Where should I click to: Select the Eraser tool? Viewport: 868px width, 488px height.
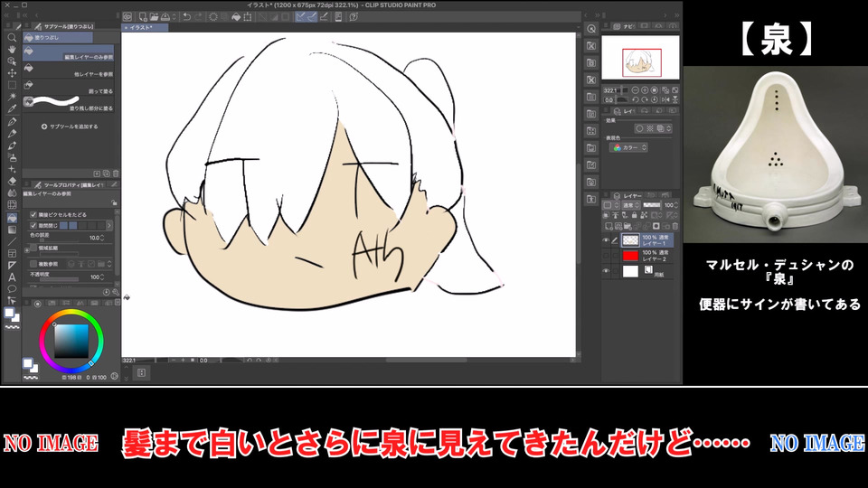12,181
